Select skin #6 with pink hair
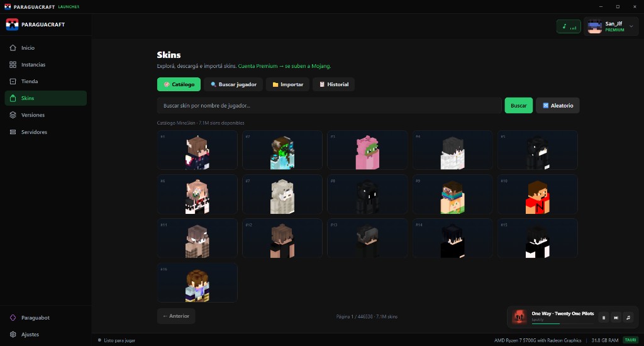 197,194
